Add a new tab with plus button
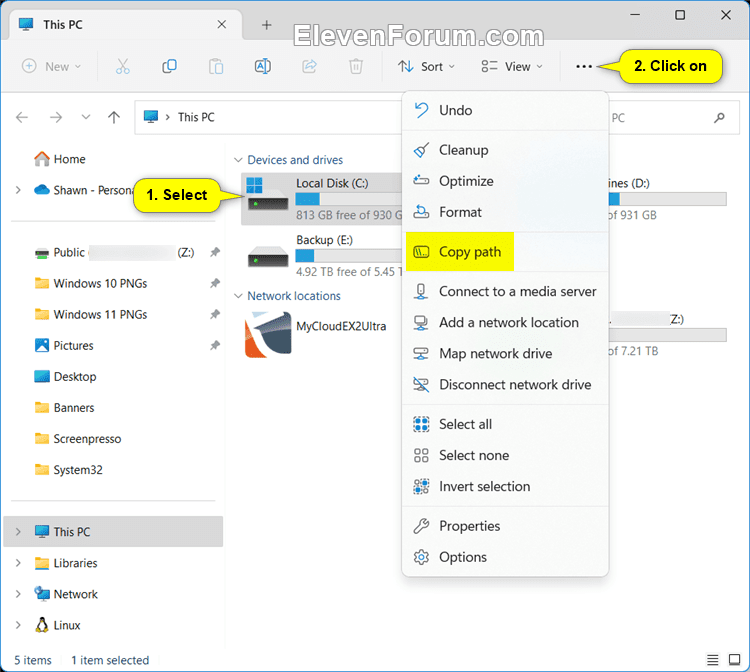Image resolution: width=750 pixels, height=672 pixels. point(267,25)
